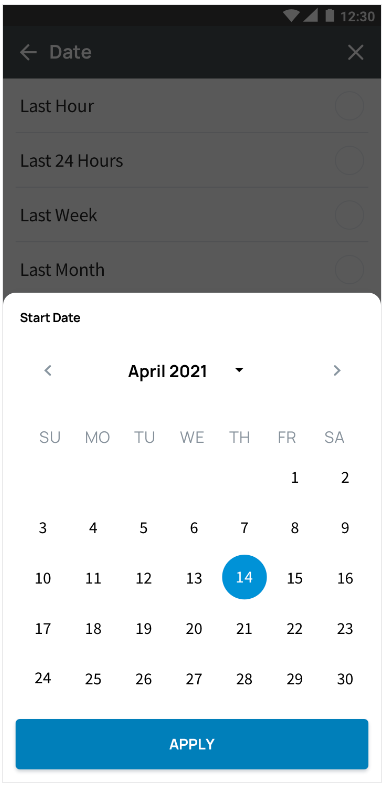Select the Last Hour radio button
385x785 pixels.
tap(349, 106)
